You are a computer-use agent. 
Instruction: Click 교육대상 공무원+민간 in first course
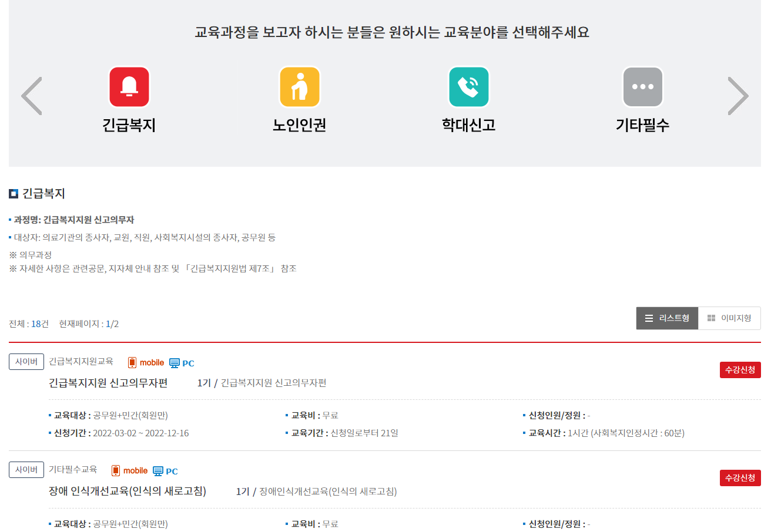(x=111, y=416)
